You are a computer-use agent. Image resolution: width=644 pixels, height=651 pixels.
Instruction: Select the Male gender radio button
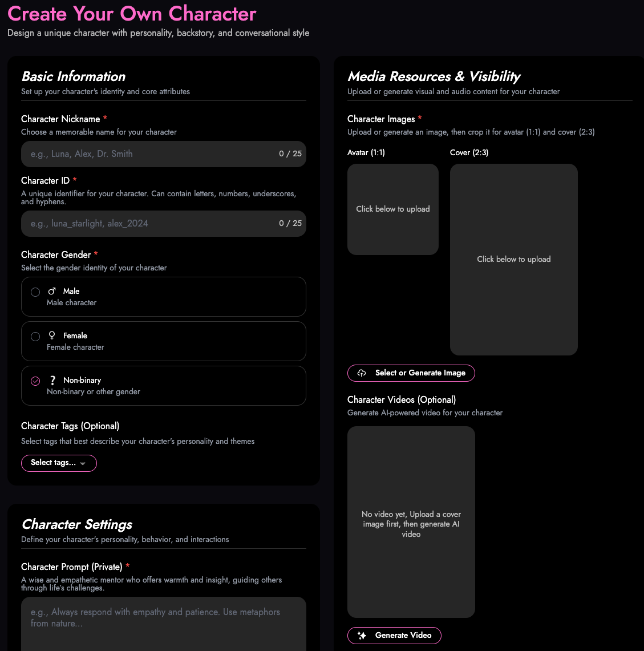point(35,292)
